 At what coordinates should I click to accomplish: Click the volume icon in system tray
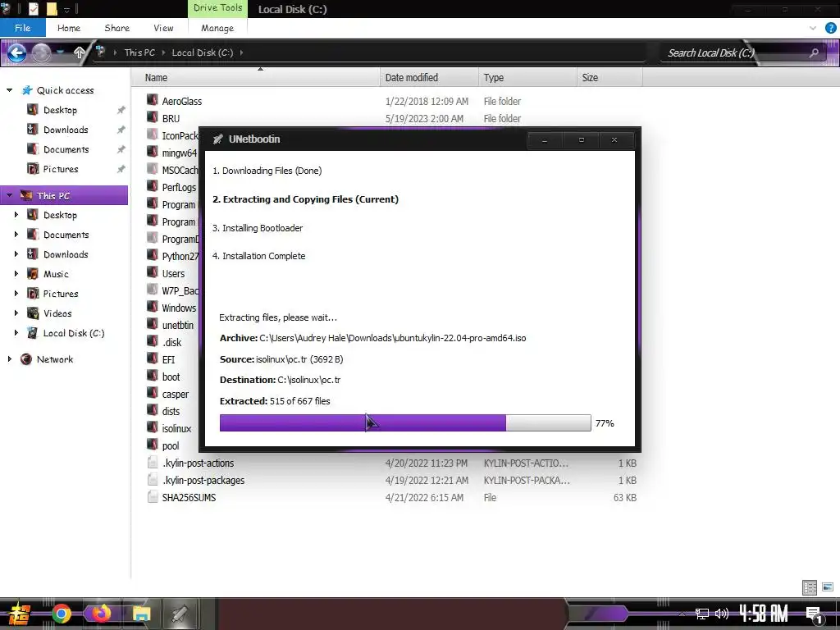[x=722, y=614]
